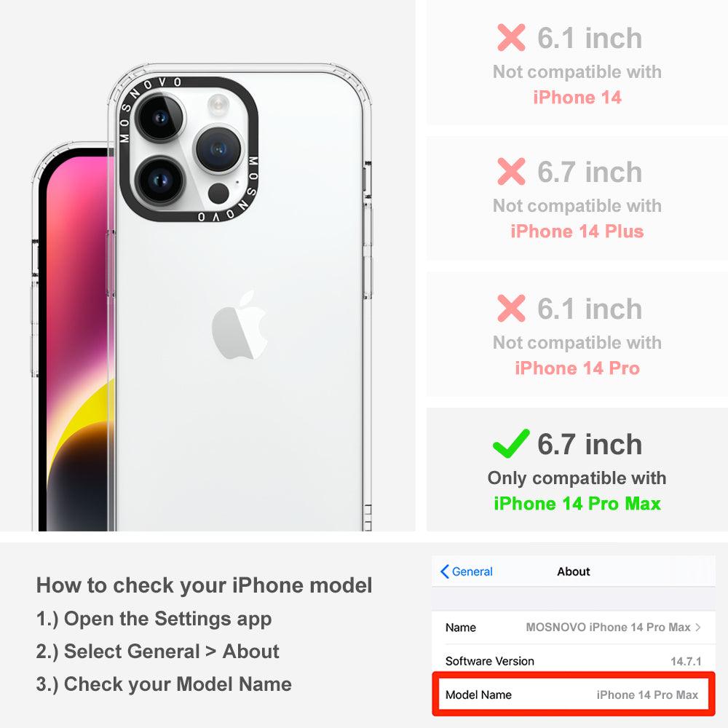Click the Apple logo on the phone back
The height and width of the screenshot is (728, 728).
[x=239, y=325]
